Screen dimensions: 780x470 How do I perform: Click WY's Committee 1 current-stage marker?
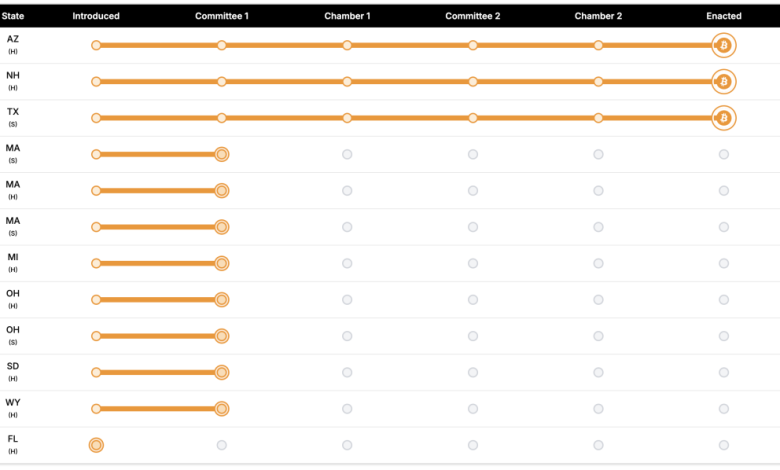(x=222, y=408)
